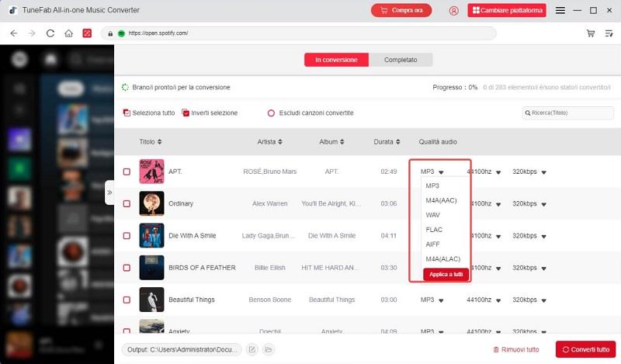Screen dimensions: 621x364
Task: Click the Output path field
Action: (182, 349)
